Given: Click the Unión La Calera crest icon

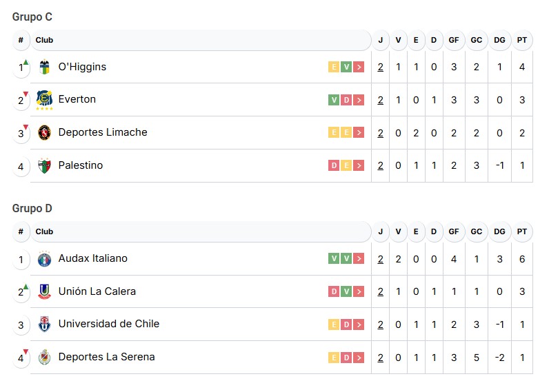Looking at the screenshot, I should 45,291.
